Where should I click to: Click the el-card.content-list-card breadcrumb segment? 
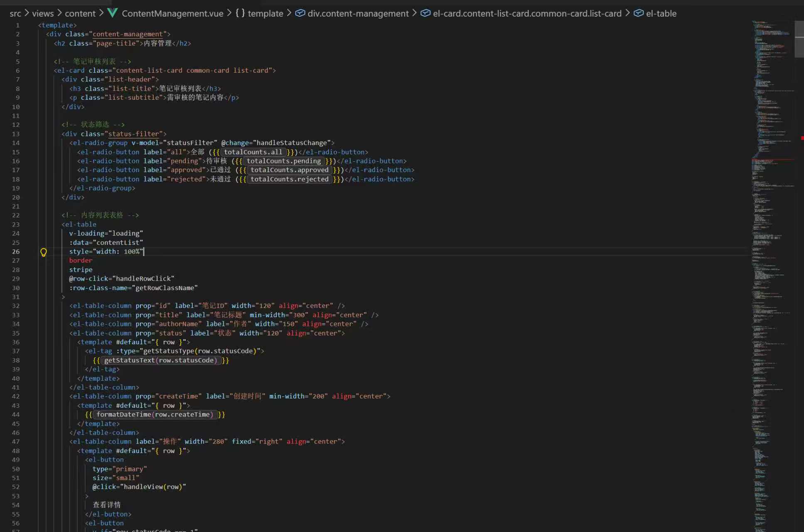coord(527,13)
